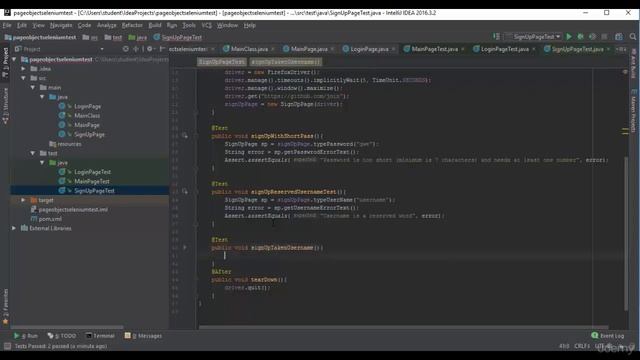Open the Navigate menu
Viewport: 640px width, 360px height.
[x=61, y=25]
